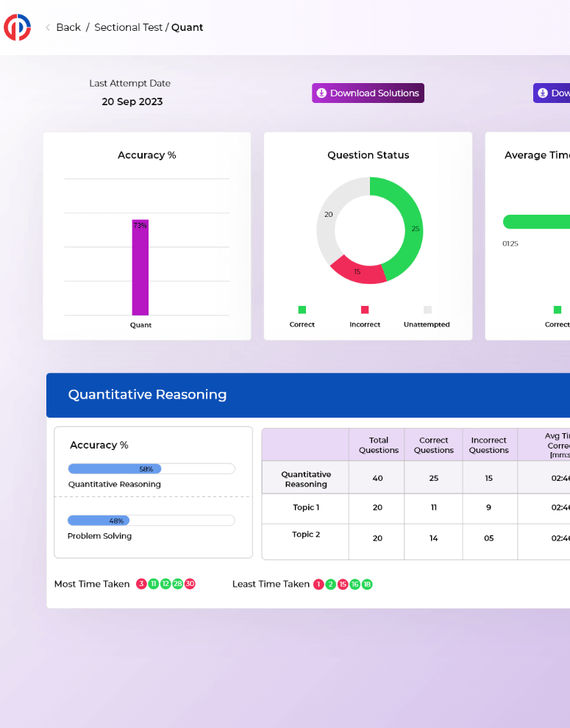This screenshot has height=728, width=570.
Task: Click the Quantitative Reasoning blue section header
Action: coord(308,395)
